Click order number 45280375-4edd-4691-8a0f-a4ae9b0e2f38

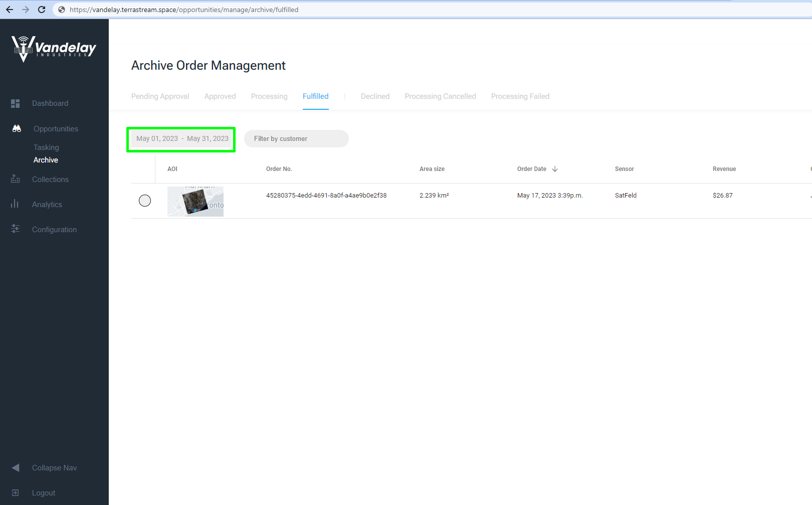pyautogui.click(x=326, y=196)
